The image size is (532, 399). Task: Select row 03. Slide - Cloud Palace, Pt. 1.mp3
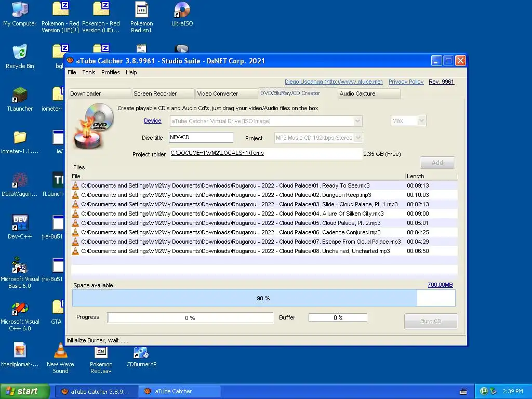pyautogui.click(x=264, y=204)
